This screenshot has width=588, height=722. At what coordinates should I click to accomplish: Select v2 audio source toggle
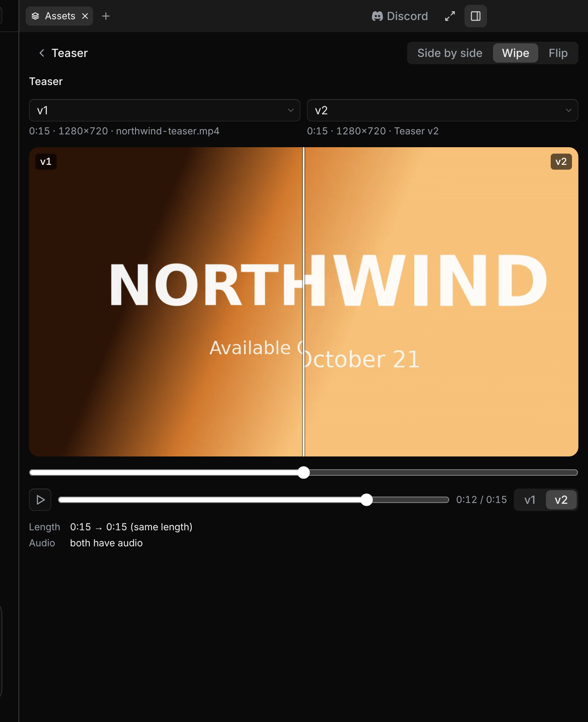click(x=561, y=500)
